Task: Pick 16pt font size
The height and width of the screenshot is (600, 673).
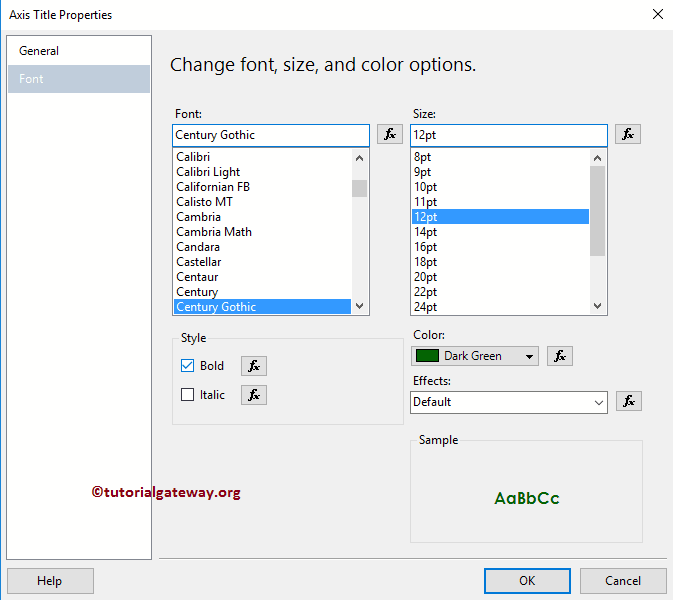Action: click(500, 247)
